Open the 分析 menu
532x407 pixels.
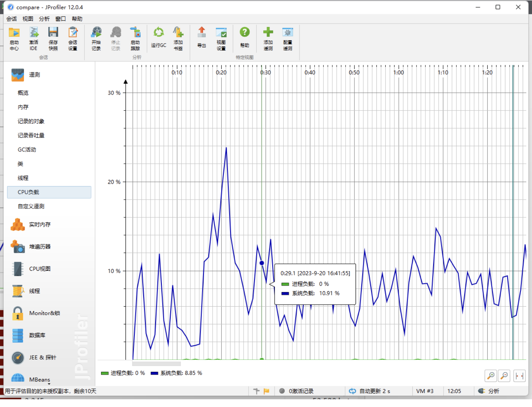point(44,19)
